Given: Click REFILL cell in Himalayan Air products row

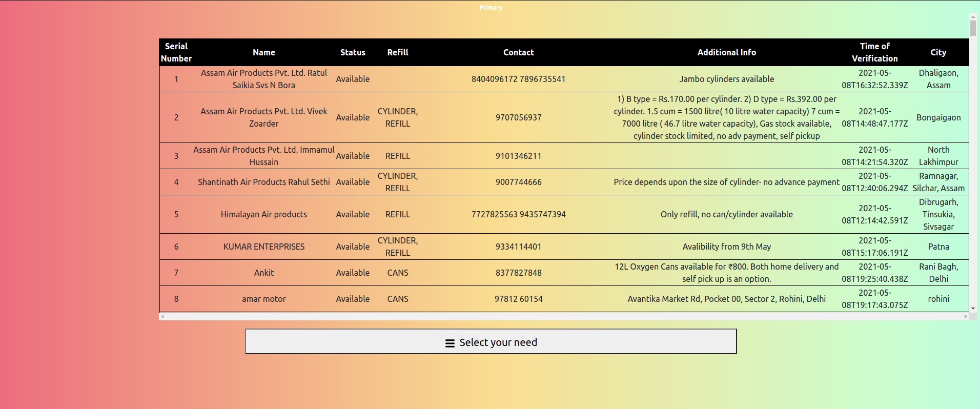Looking at the screenshot, I should (x=398, y=214).
